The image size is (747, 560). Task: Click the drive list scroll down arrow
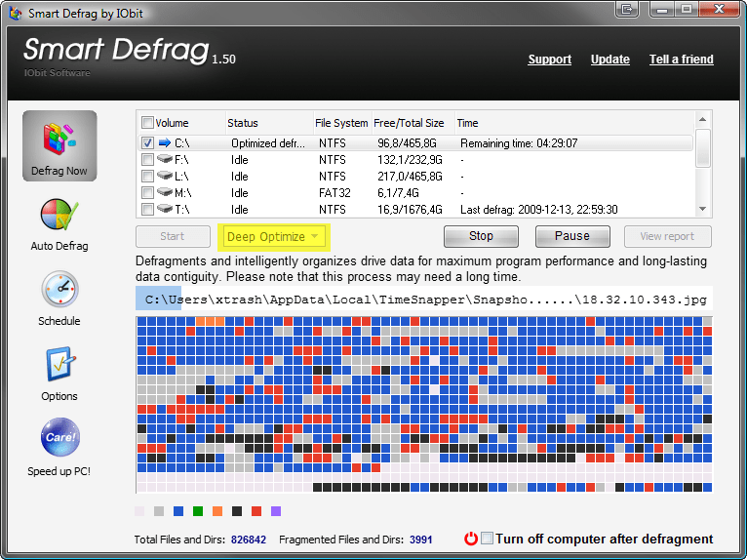point(703,209)
